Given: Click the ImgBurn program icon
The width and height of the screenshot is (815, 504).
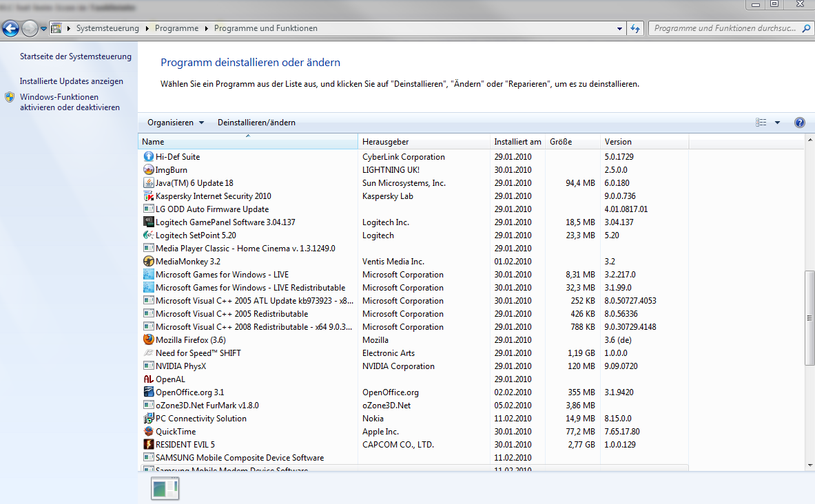Looking at the screenshot, I should coord(149,169).
